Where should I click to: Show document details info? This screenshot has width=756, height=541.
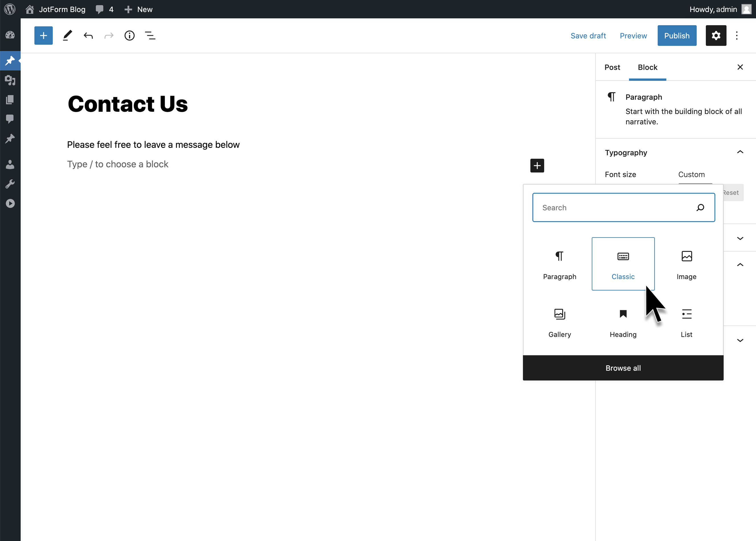129,35
